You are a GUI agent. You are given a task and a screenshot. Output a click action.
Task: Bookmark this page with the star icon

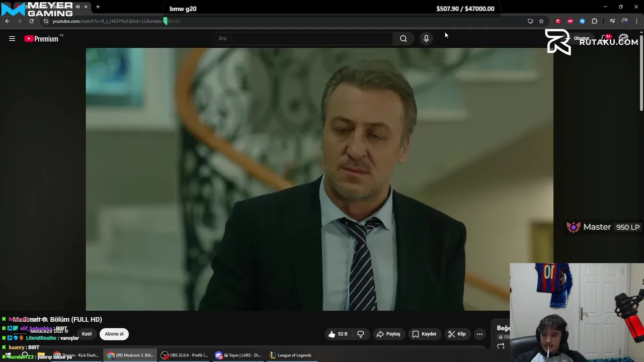coord(541,21)
